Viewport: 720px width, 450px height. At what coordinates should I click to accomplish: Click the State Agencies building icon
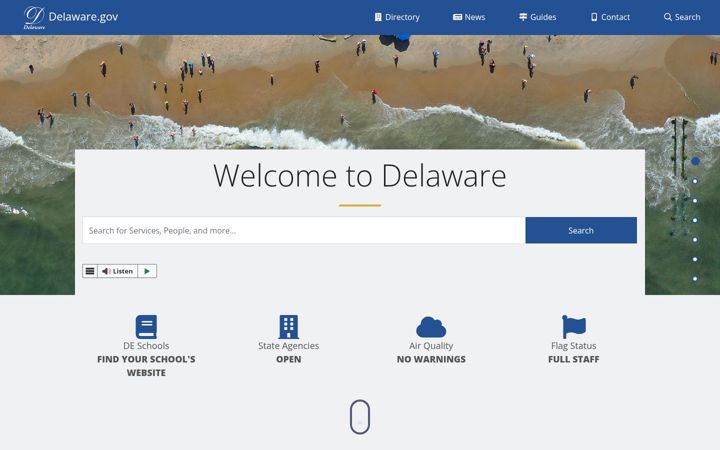pos(288,326)
